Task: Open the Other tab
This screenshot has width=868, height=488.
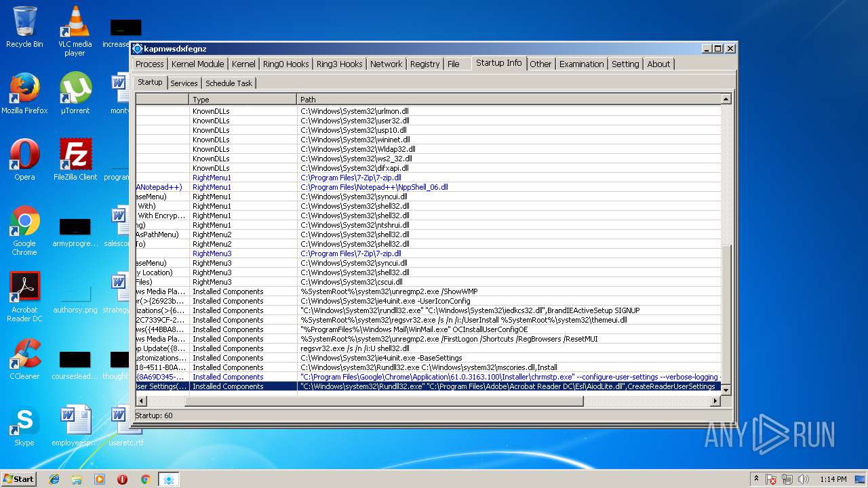Action: click(x=540, y=64)
